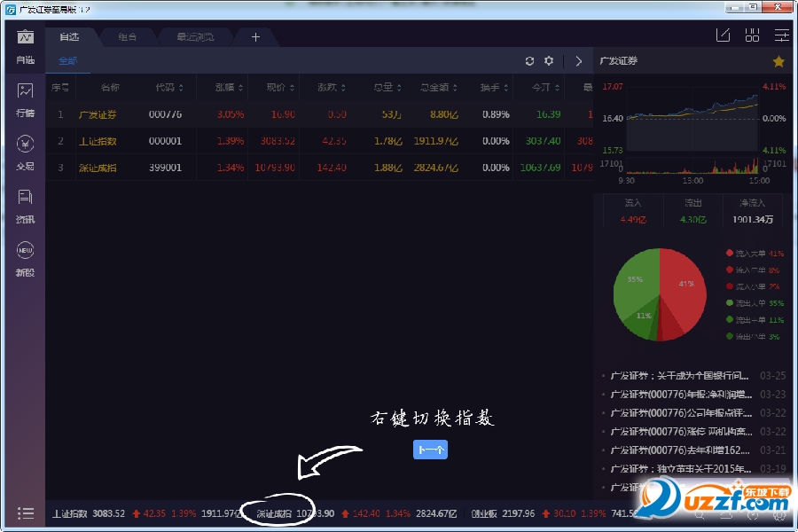Sort by the 涨跌 column header
Image resolution: width=798 pixels, height=532 pixels.
pyautogui.click(x=332, y=88)
